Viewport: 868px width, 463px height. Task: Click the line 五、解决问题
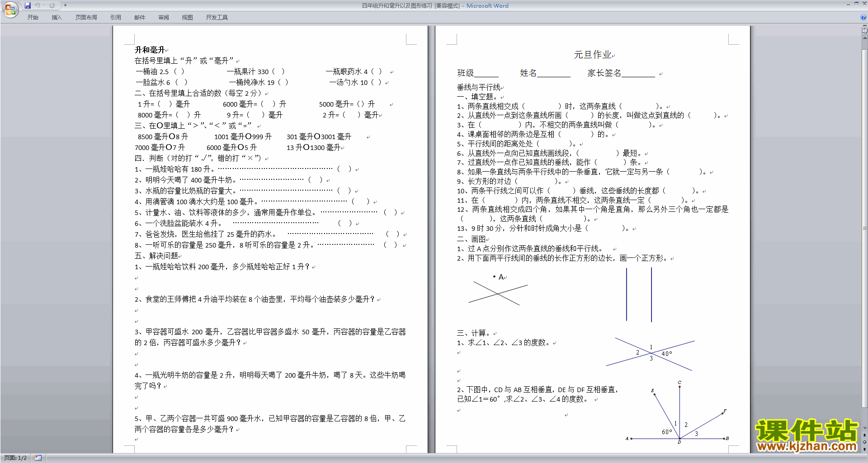(x=156, y=256)
